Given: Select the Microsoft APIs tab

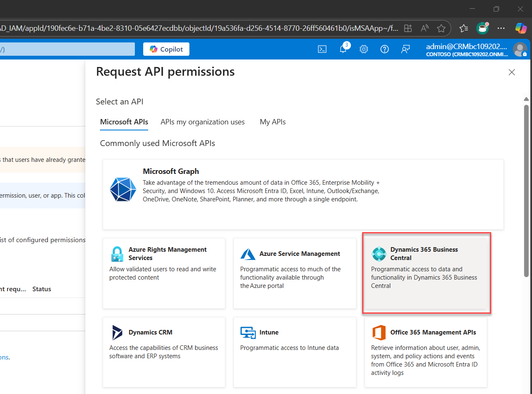Looking at the screenshot, I should 124,122.
